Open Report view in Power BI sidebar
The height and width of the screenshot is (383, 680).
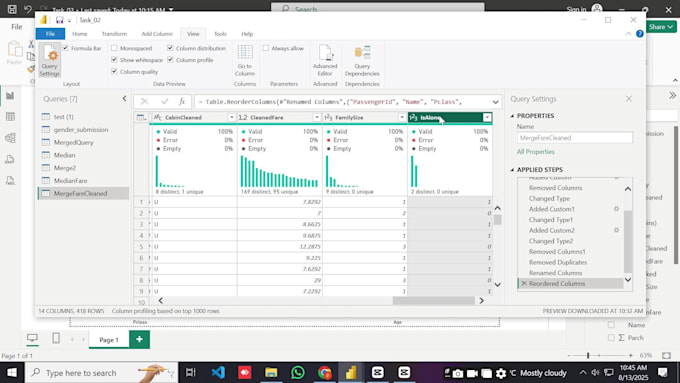click(x=10, y=96)
